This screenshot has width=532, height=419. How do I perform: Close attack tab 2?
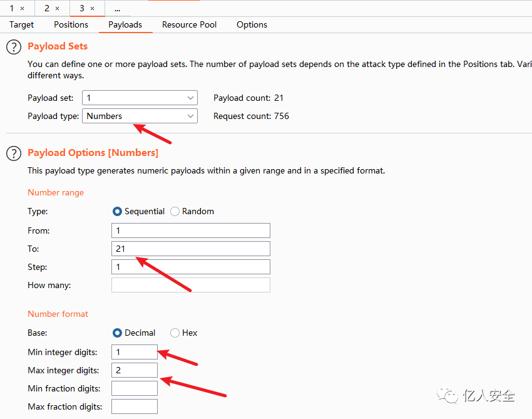tap(58, 9)
